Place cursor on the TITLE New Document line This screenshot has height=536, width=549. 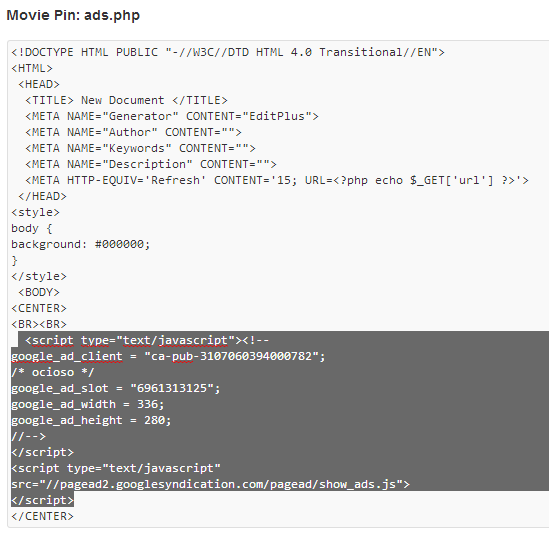126,100
